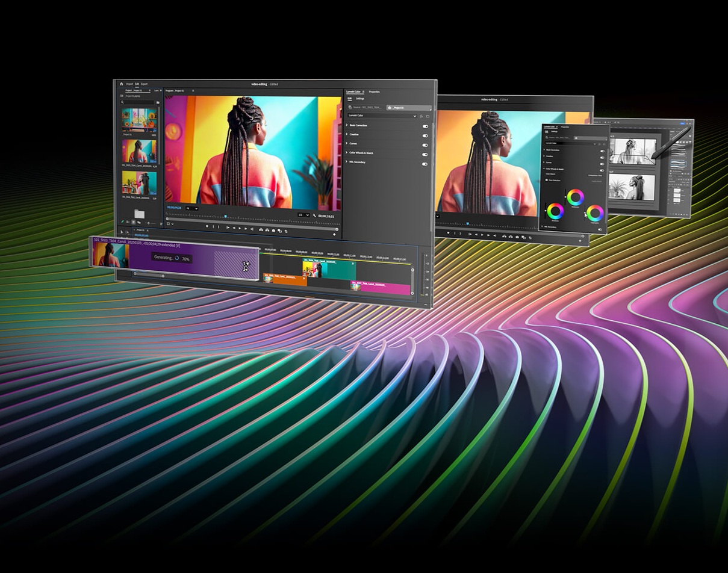Select the magenta clip on the timeline

point(381,288)
